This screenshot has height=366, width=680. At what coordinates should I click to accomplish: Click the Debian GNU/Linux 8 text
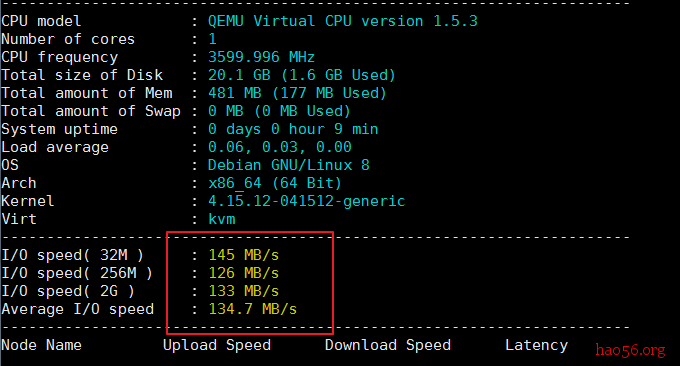[288, 165]
